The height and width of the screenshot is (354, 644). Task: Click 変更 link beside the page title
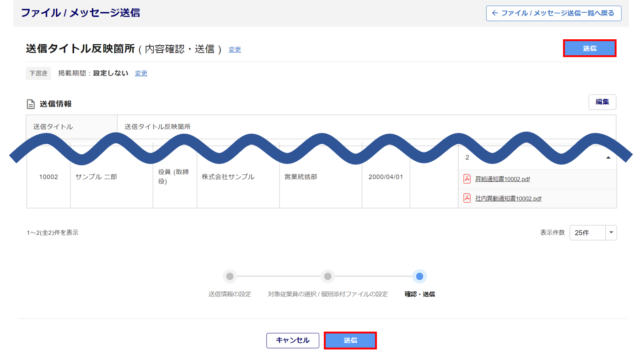pyautogui.click(x=235, y=50)
